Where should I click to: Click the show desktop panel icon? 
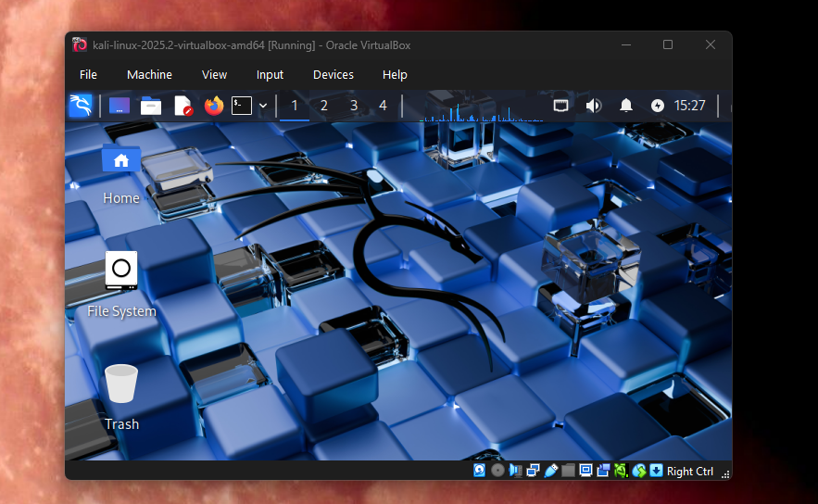(x=120, y=106)
